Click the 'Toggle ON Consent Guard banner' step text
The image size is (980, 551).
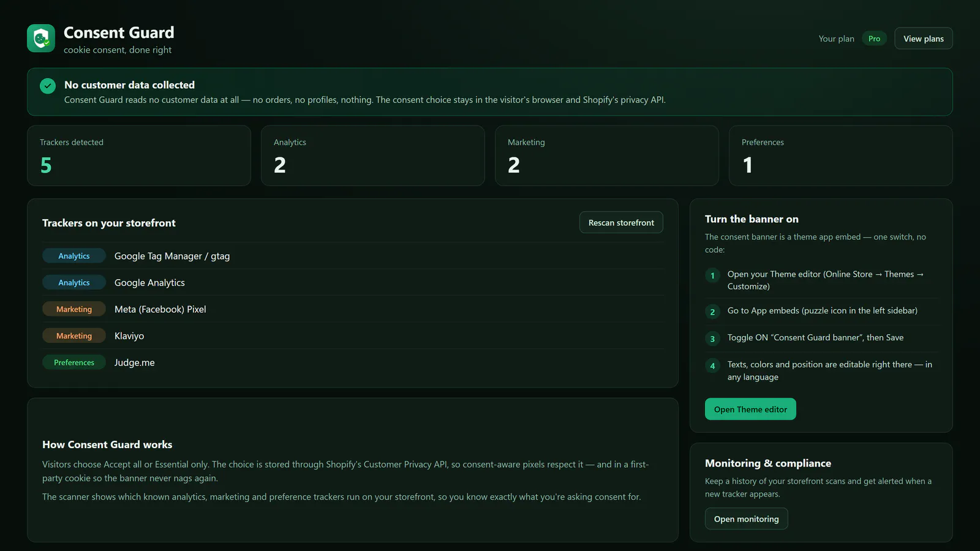coord(815,338)
